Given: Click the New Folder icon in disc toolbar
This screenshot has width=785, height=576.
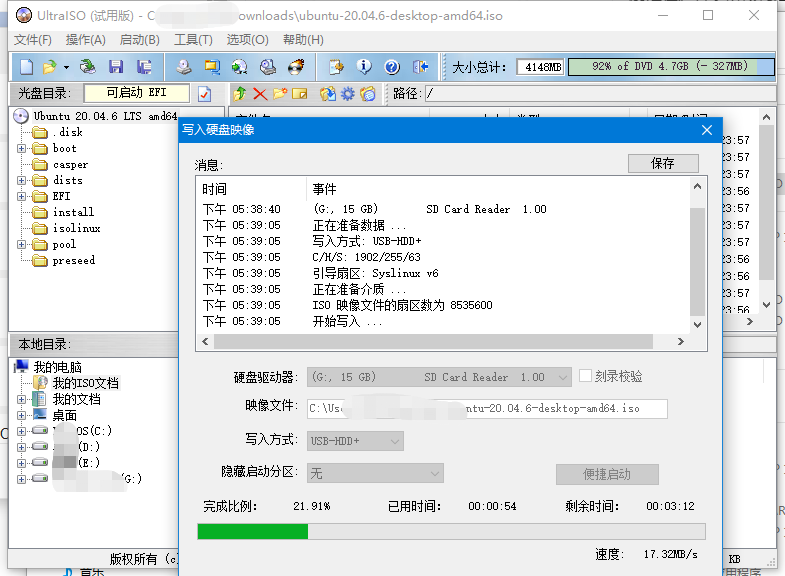Looking at the screenshot, I should click(x=280, y=94).
